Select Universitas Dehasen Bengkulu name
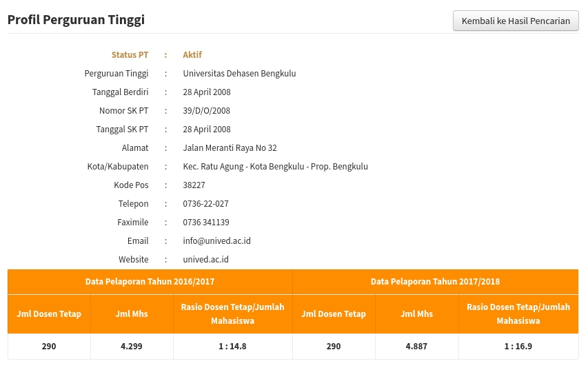The image size is (588, 370). (239, 74)
